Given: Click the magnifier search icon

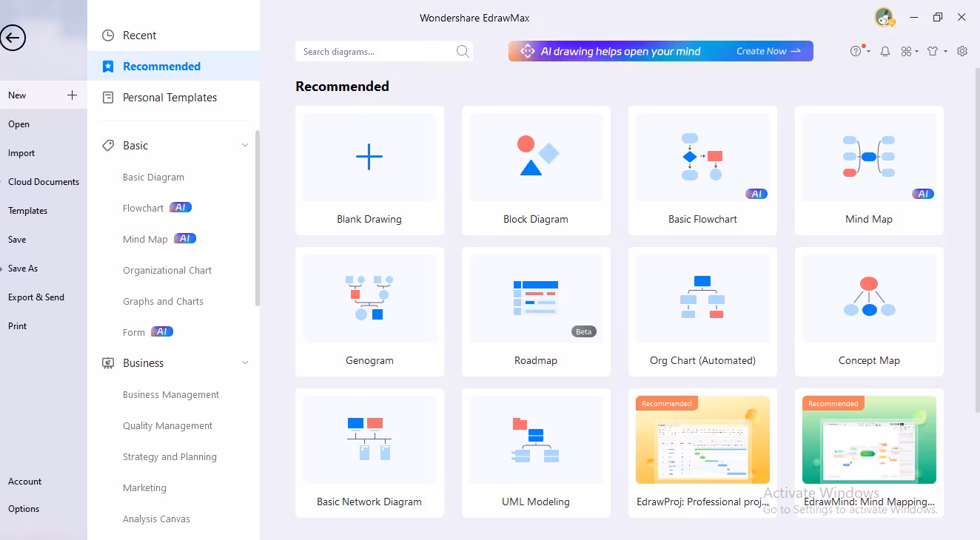Looking at the screenshot, I should click(x=463, y=51).
